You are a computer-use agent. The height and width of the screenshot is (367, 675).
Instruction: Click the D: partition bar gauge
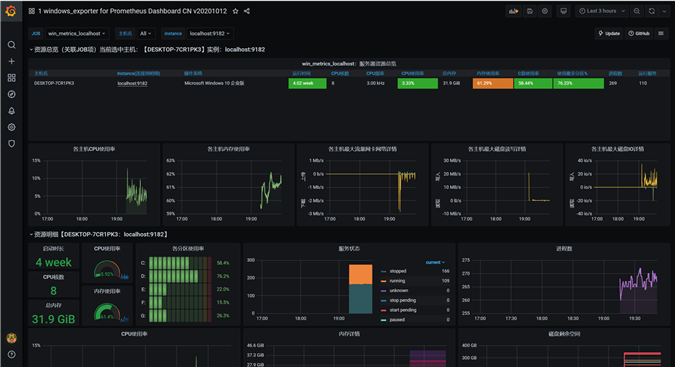pyautogui.click(x=180, y=276)
